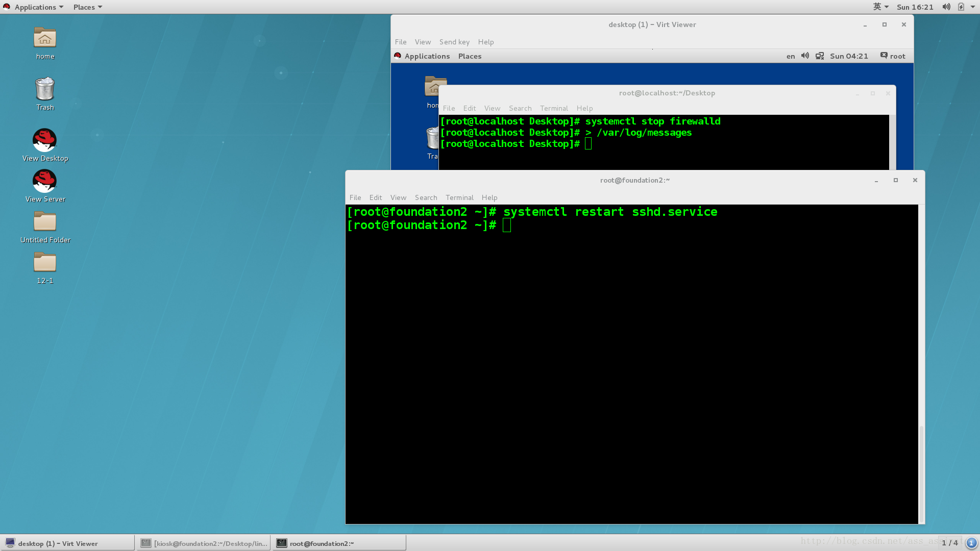Click the guest VM network status icon
Image resolution: width=980 pixels, height=551 pixels.
(x=820, y=56)
